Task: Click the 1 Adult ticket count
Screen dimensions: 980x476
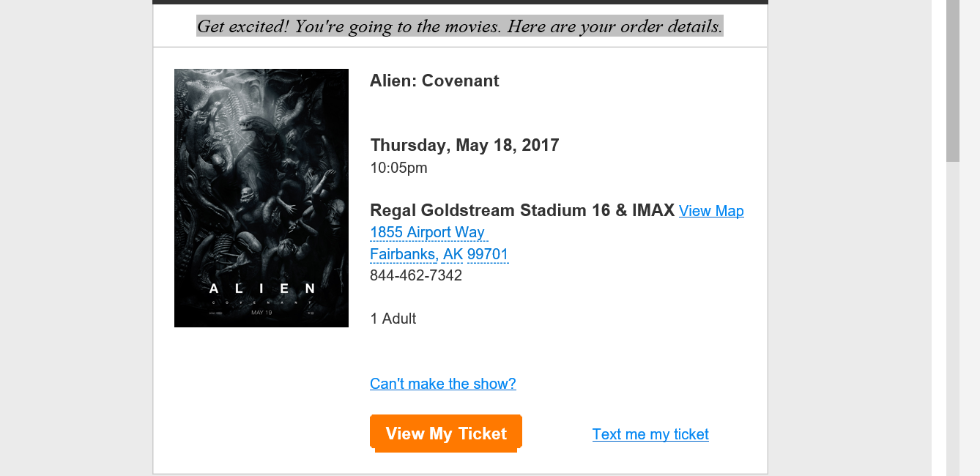Action: pyautogui.click(x=393, y=319)
